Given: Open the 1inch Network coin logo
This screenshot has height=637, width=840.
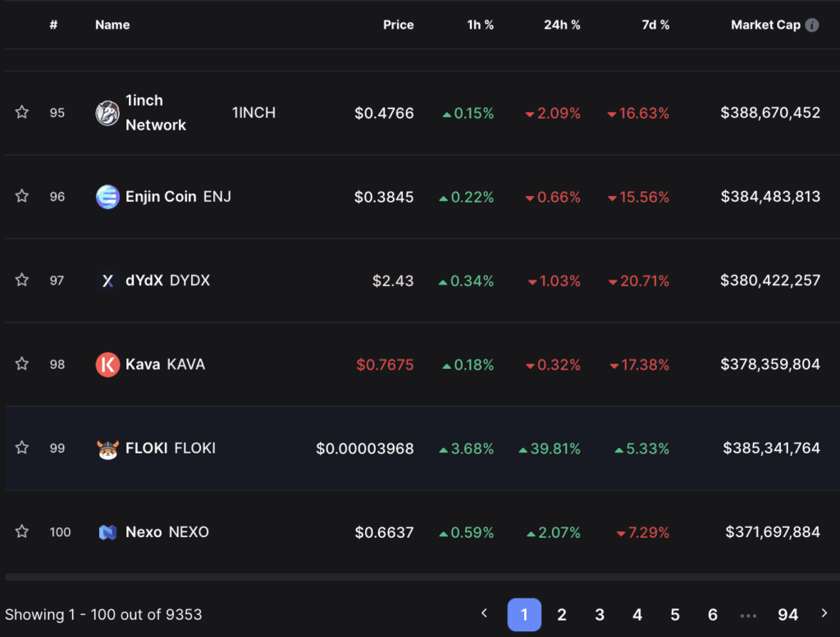Looking at the screenshot, I should tap(107, 113).
